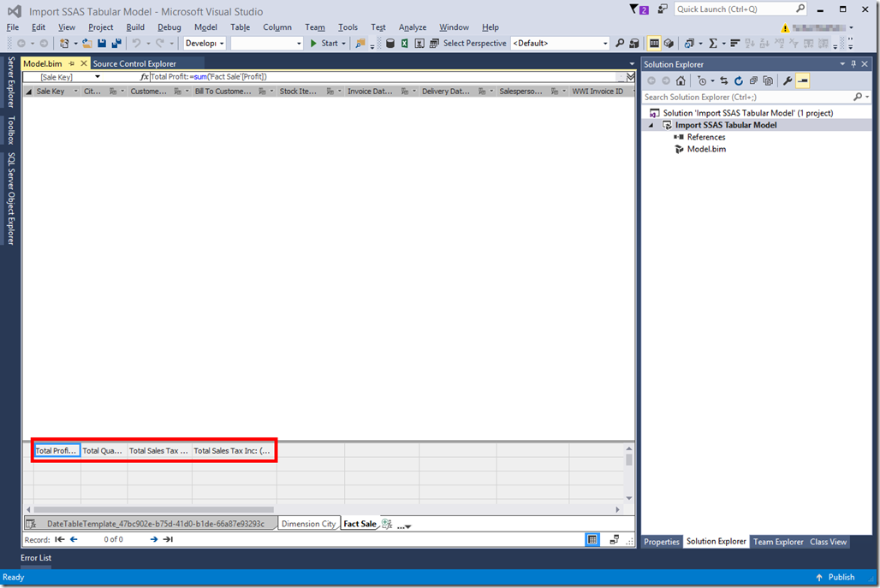
Task: Go to next record arrow
Action: [154, 539]
